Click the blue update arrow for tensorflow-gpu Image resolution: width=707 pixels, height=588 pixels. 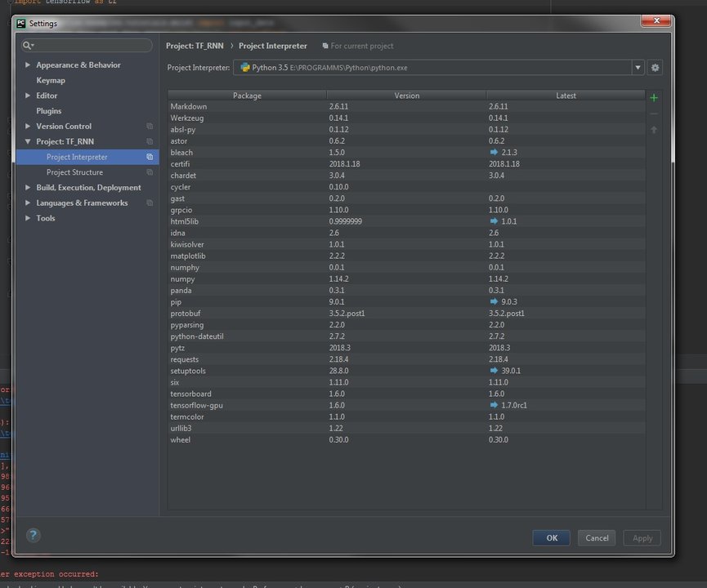(x=494, y=405)
